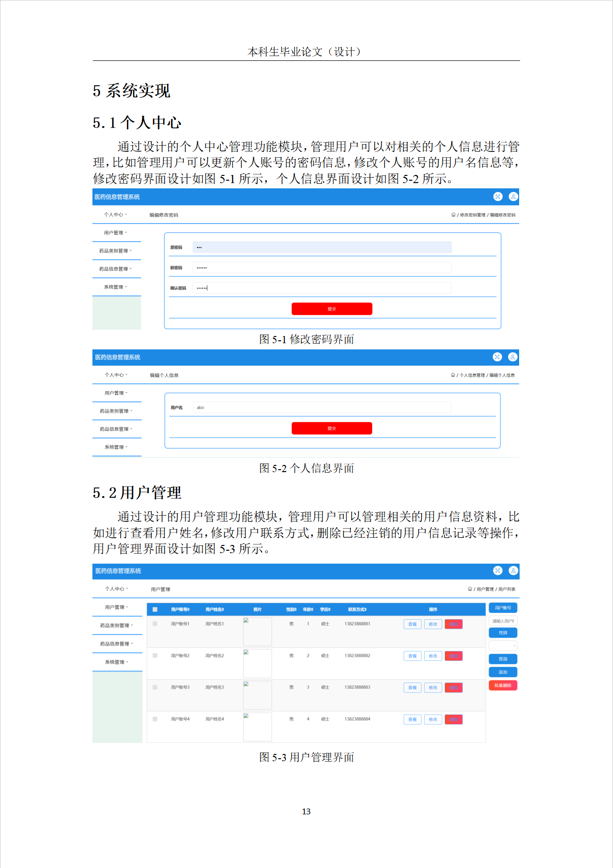Viewport: 613px width, 868px height.
Task: Click user avatar icon in Figure 5-2 header
Action: (513, 357)
